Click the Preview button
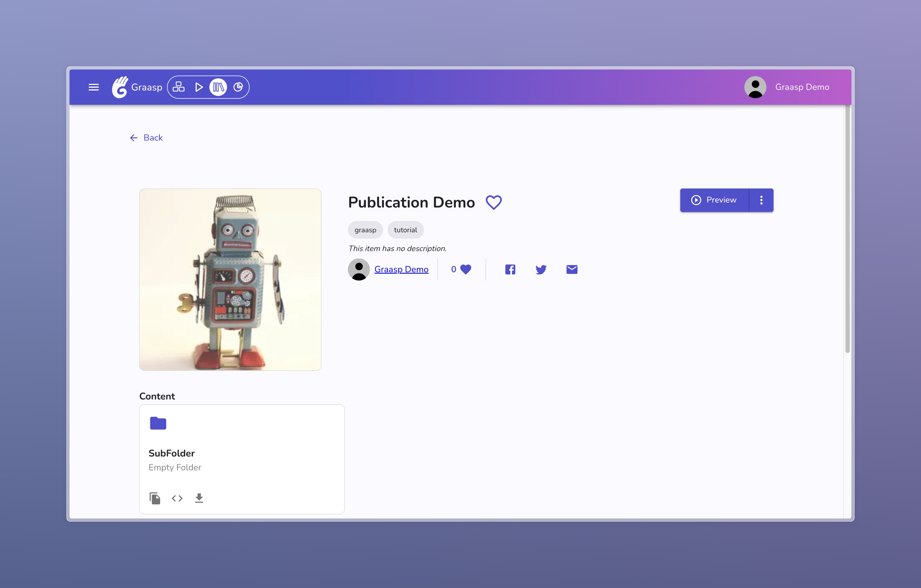Screen dimensions: 921x588 714,200
